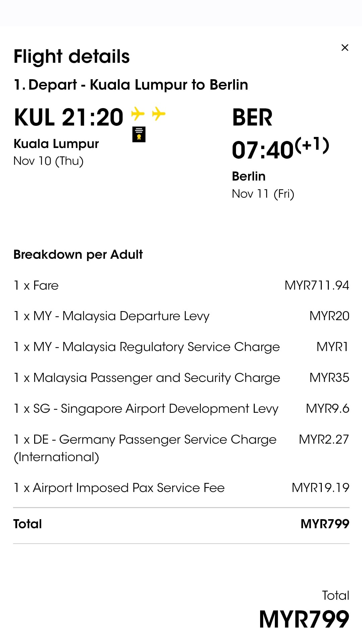Tap the first yellow airplane icon

tap(138, 113)
